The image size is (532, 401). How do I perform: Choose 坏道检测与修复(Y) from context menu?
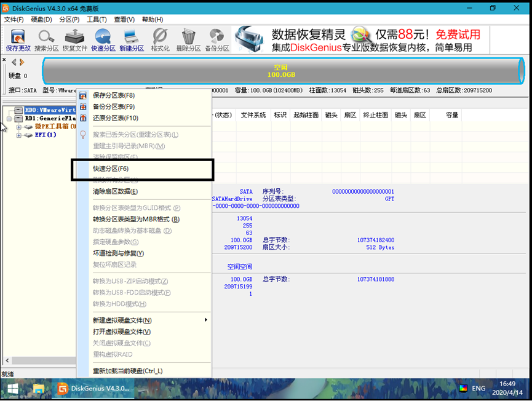tap(144, 253)
